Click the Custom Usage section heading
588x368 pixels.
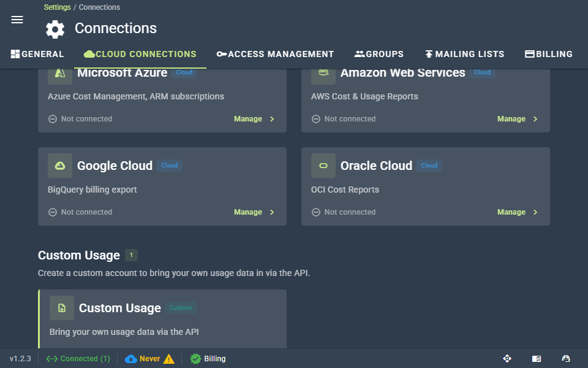[x=79, y=255]
